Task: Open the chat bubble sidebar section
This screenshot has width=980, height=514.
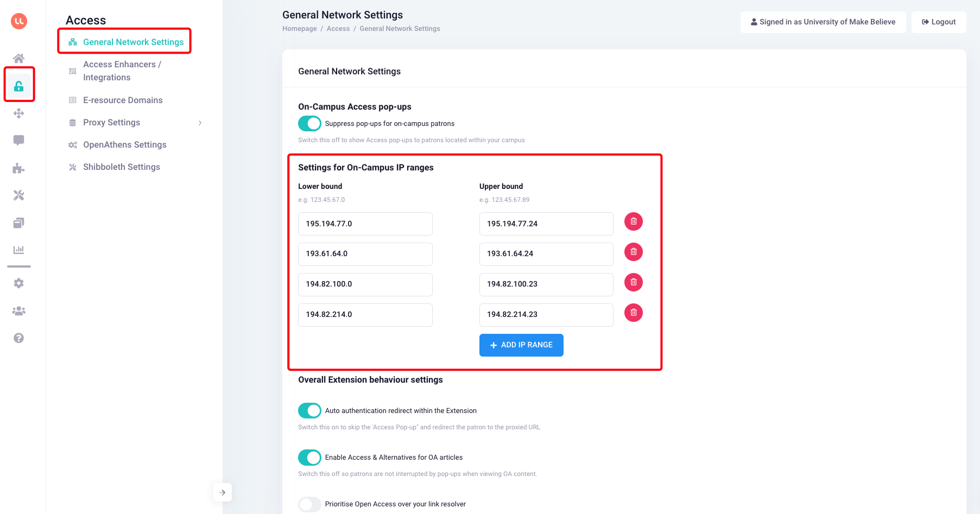Action: click(18, 141)
